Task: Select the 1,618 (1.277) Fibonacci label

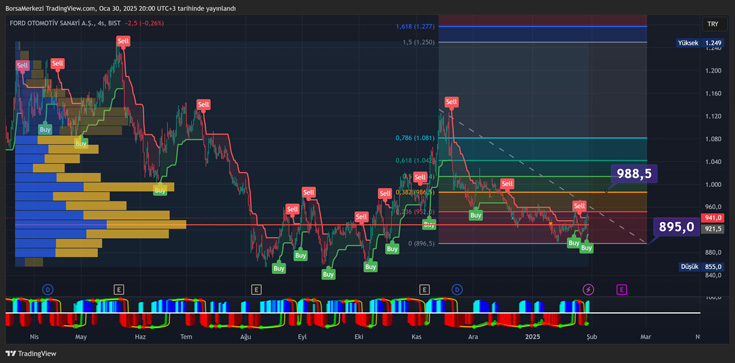Action: [x=415, y=27]
